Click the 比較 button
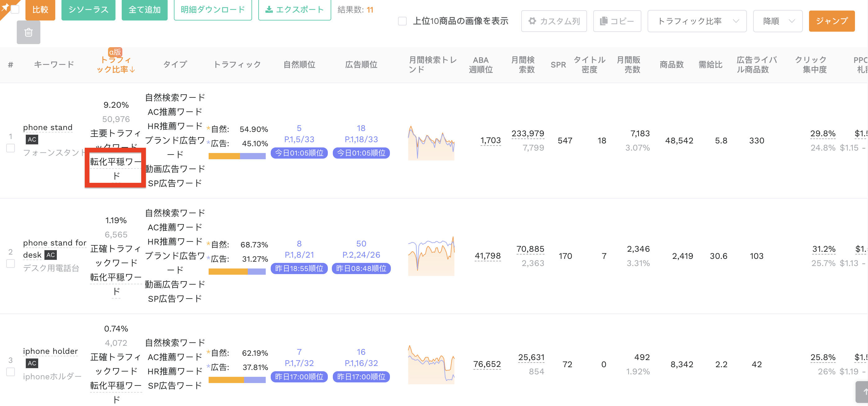 [40, 10]
